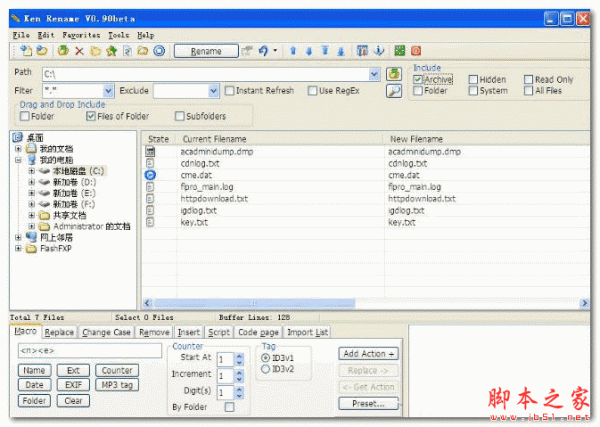600x427 pixels.
Task: Open the undo dropdown arrow
Action: [x=275, y=51]
